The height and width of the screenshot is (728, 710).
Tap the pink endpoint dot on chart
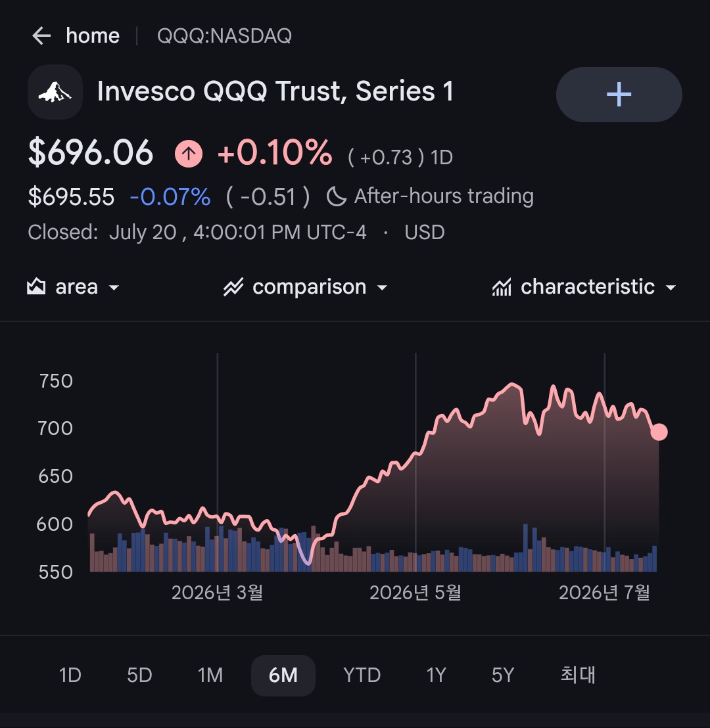pos(659,432)
